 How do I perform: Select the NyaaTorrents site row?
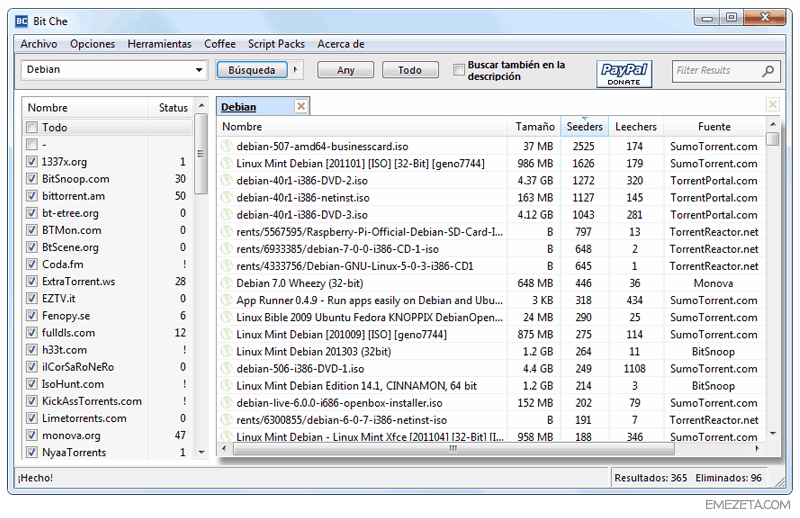point(108,453)
